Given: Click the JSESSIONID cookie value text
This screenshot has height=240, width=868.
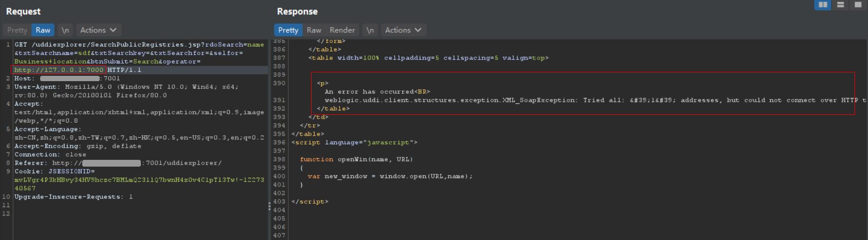Looking at the screenshot, I should [x=139, y=180].
